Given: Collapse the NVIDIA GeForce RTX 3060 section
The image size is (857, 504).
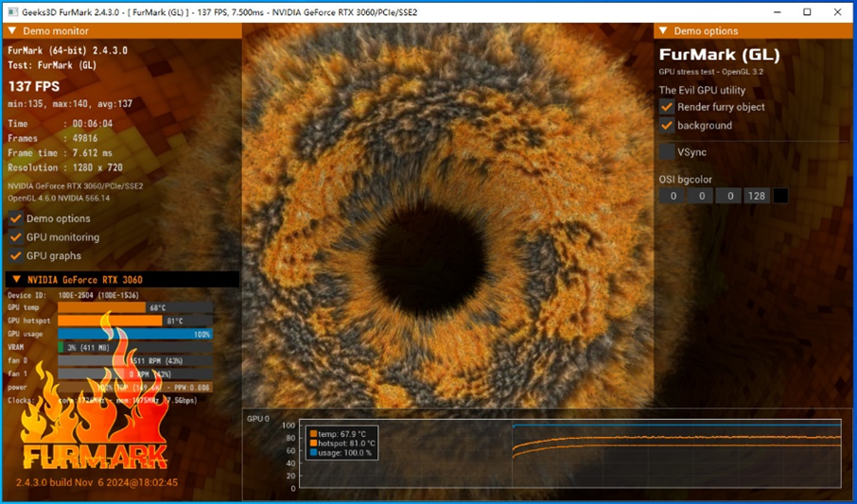Looking at the screenshot, I should (16, 280).
